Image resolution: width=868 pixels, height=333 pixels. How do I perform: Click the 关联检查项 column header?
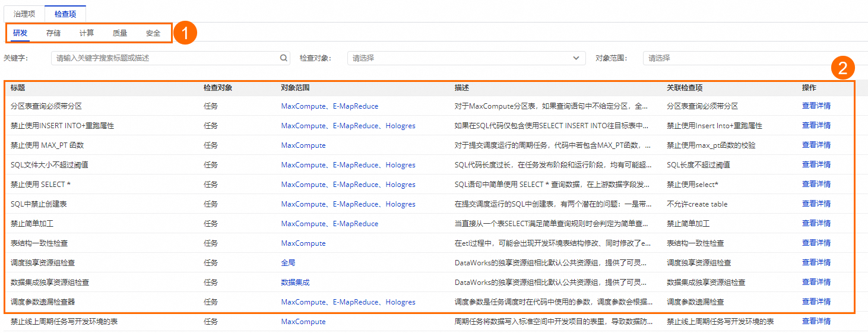point(685,88)
